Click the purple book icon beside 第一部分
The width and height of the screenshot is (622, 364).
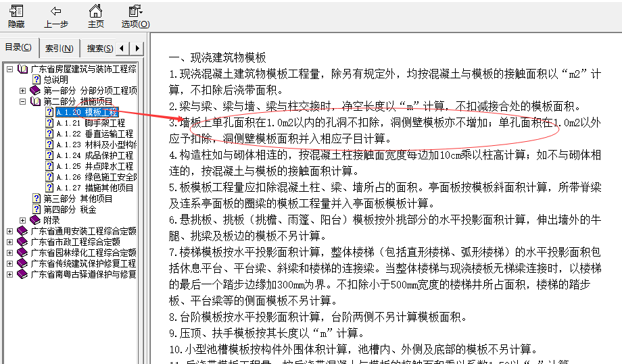click(36, 90)
